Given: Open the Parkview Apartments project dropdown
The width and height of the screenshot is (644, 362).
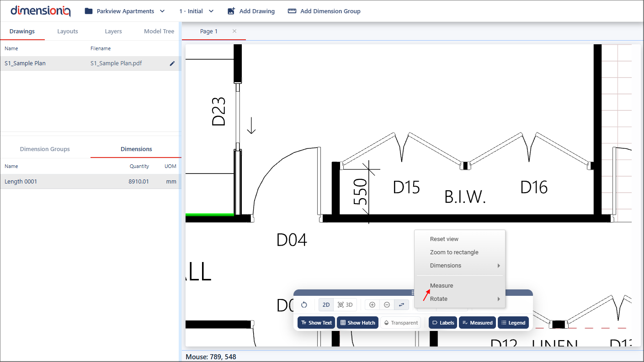Looking at the screenshot, I should coord(125,11).
